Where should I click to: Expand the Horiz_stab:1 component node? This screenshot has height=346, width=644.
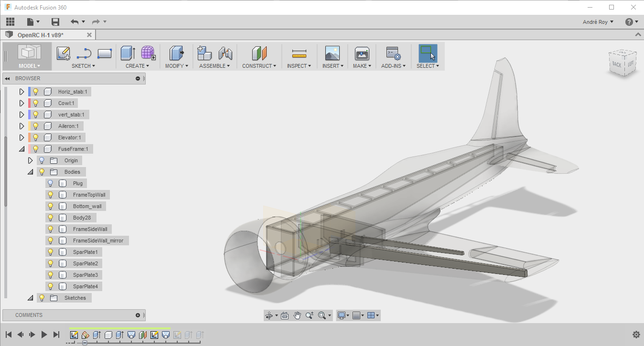(21, 92)
